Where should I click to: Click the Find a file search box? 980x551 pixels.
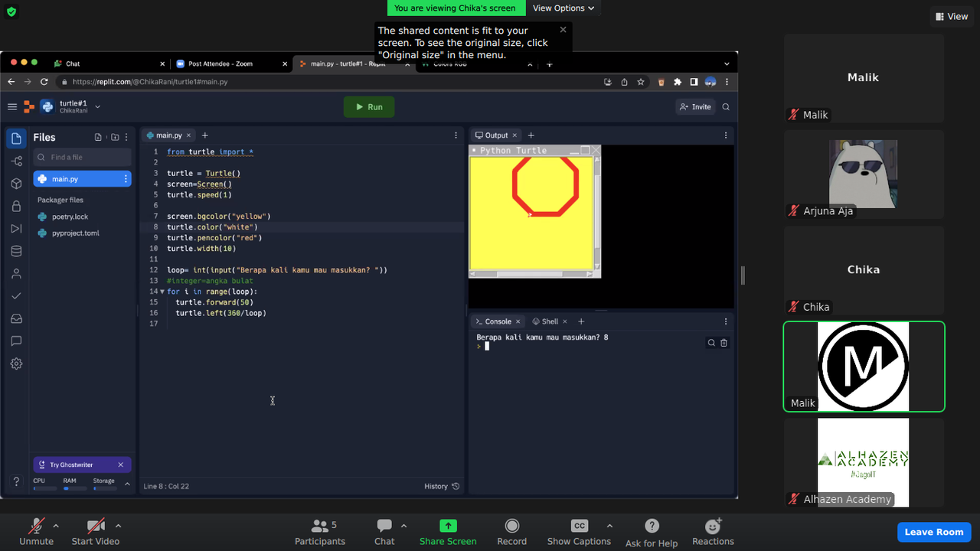[x=82, y=157]
